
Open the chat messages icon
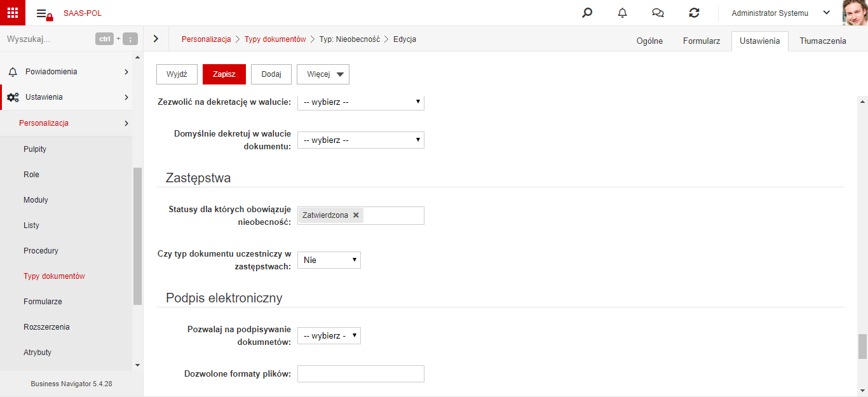tap(658, 13)
